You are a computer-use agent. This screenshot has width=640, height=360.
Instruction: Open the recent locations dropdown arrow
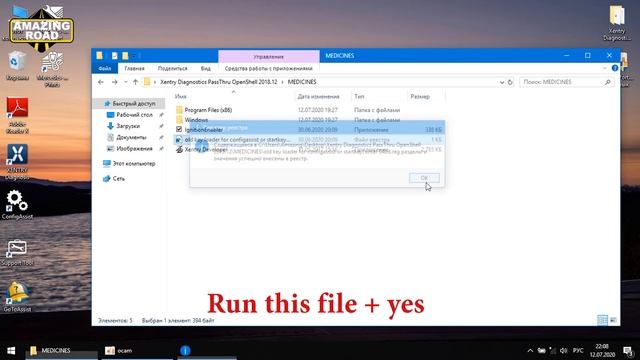click(126, 82)
